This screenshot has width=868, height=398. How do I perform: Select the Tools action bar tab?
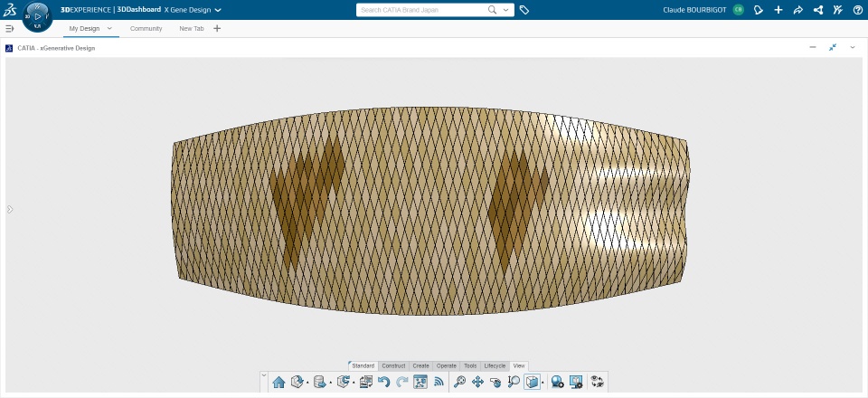point(470,366)
